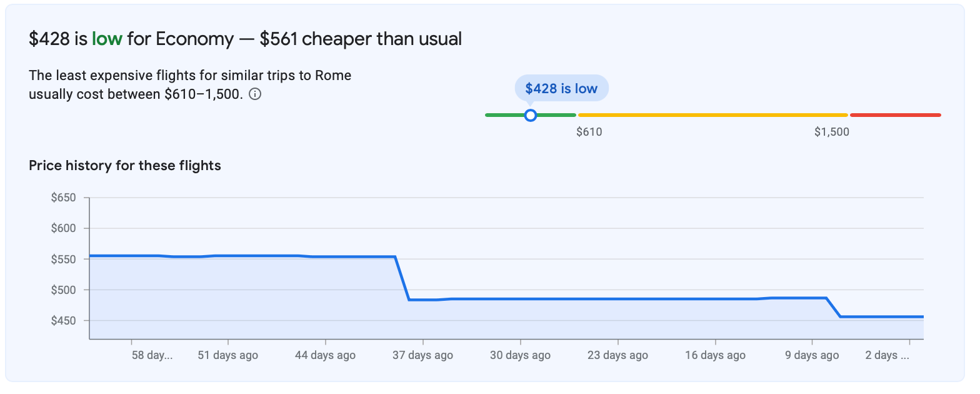The height and width of the screenshot is (394, 980).
Task: Click the 44 days ago axis label
Action: pos(325,355)
